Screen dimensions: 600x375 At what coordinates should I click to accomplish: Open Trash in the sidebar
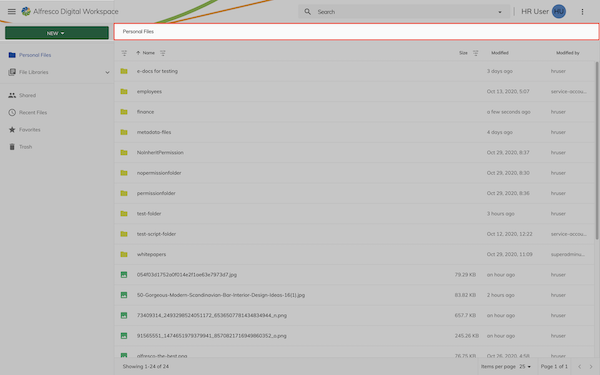click(x=25, y=147)
